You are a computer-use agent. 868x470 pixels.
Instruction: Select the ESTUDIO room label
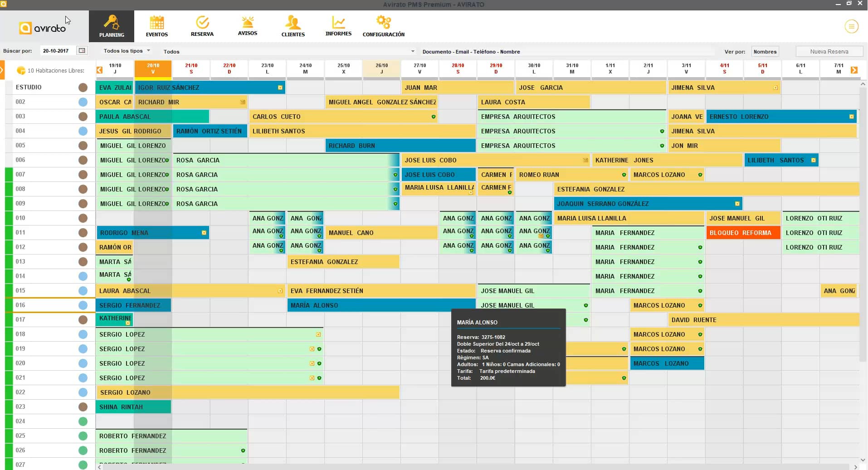[x=29, y=87]
